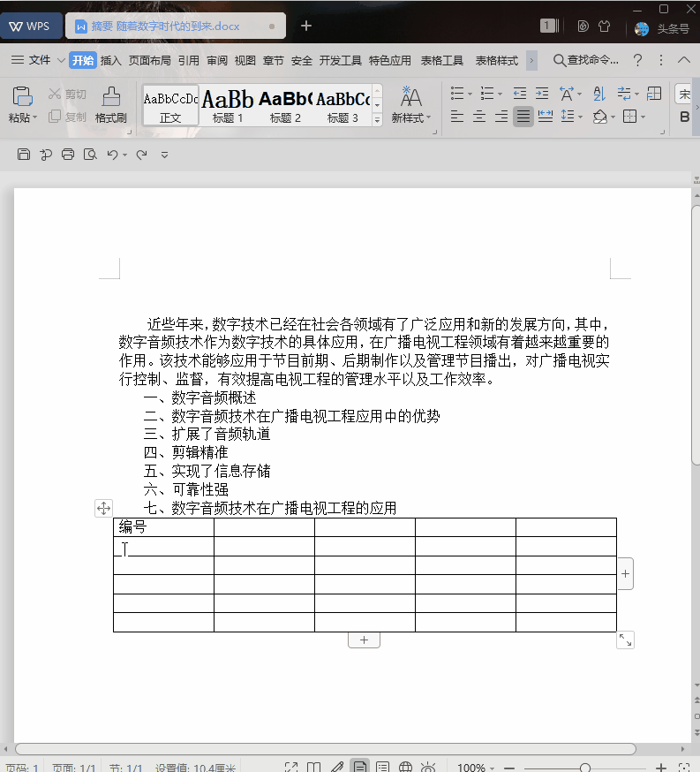This screenshot has height=772, width=700.
Task: Open the 页面布局 ribbon tab
Action: (x=149, y=60)
